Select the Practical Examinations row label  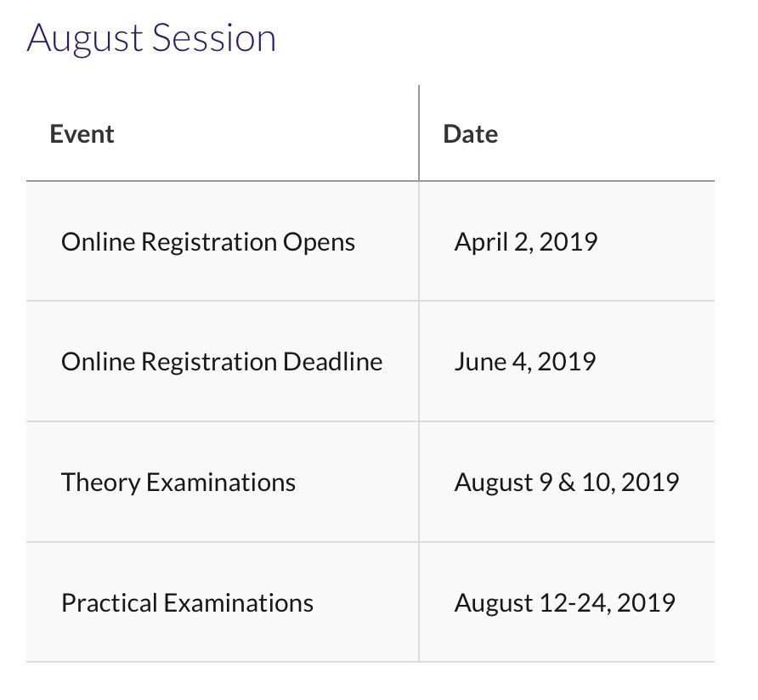tap(188, 603)
